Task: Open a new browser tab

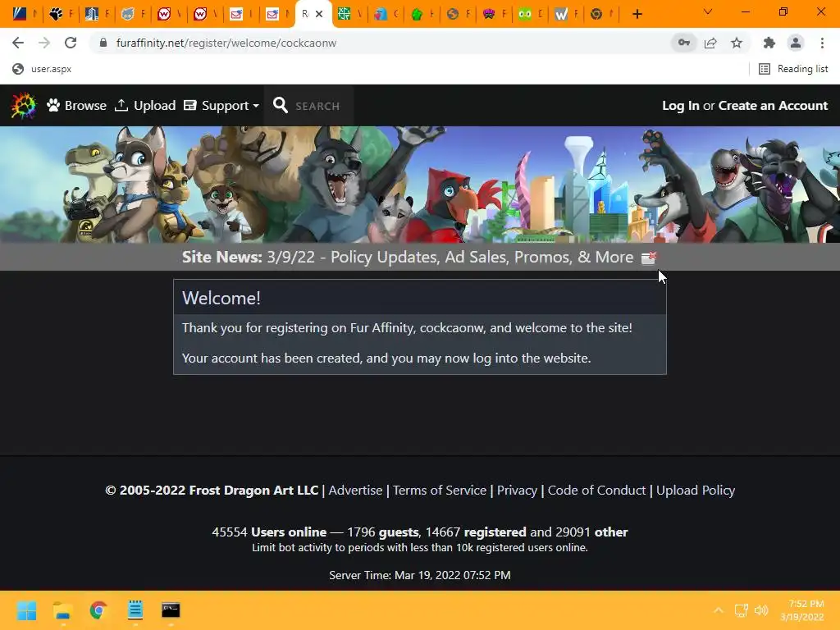Action: click(637, 14)
